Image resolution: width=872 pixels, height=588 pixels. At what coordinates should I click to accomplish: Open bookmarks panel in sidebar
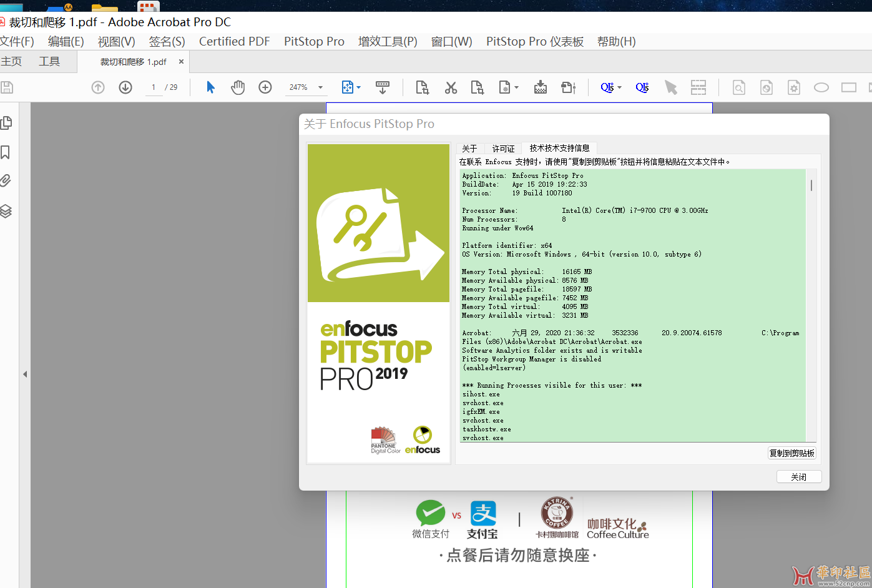pyautogui.click(x=6, y=152)
